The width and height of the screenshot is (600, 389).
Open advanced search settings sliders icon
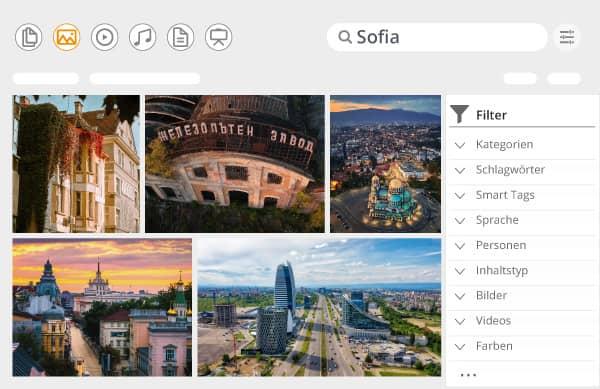tap(567, 37)
